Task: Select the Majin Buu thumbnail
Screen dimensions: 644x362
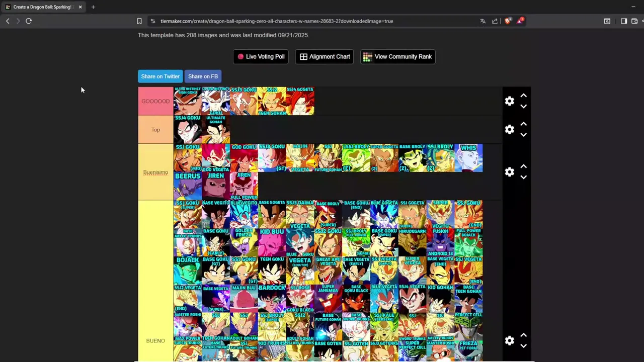Action: pyautogui.click(x=244, y=299)
